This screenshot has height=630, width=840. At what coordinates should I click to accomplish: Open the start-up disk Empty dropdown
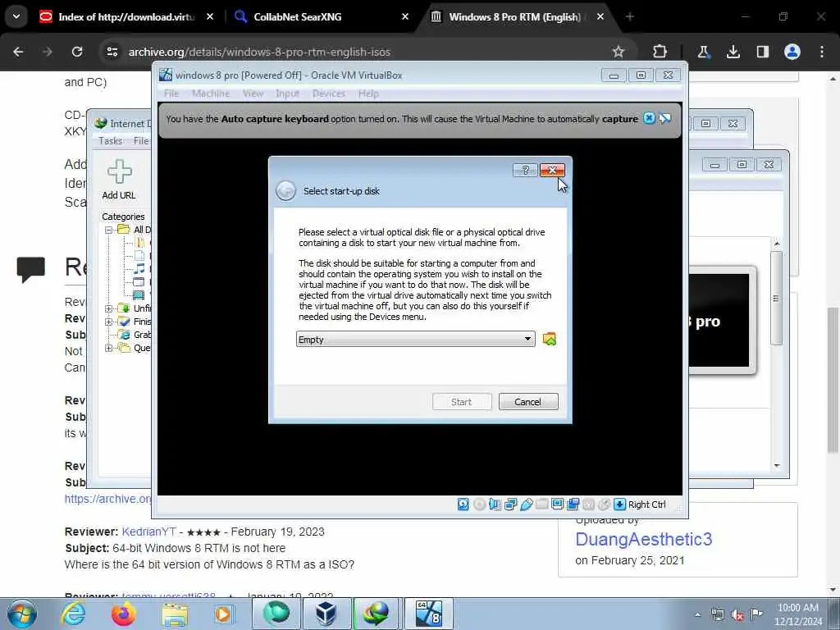(415, 339)
